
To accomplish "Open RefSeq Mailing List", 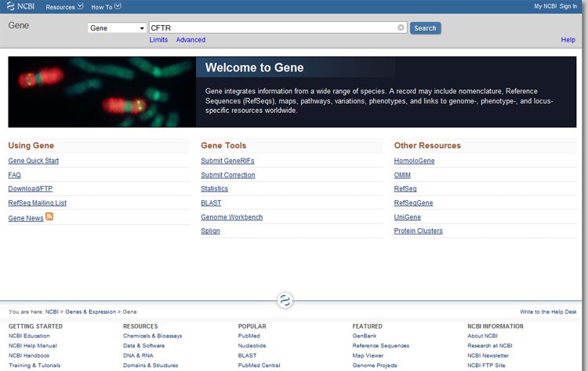I will [x=37, y=203].
